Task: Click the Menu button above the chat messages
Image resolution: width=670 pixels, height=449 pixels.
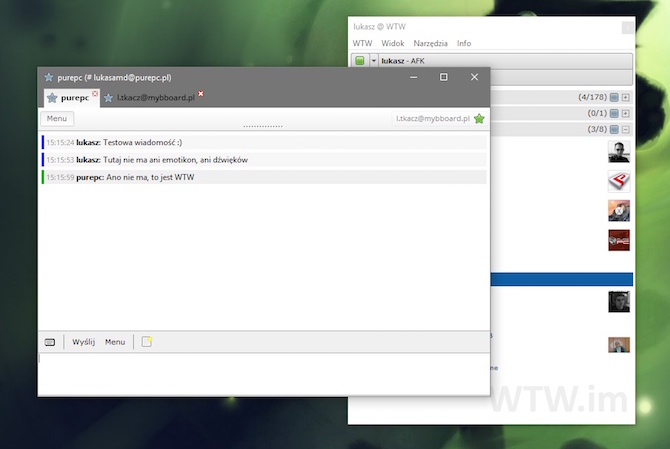Action: click(x=57, y=119)
